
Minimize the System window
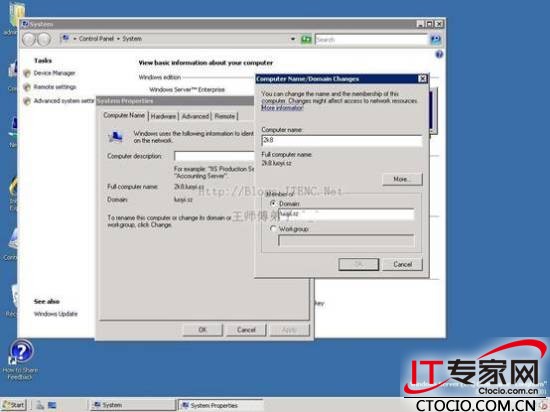point(421,24)
